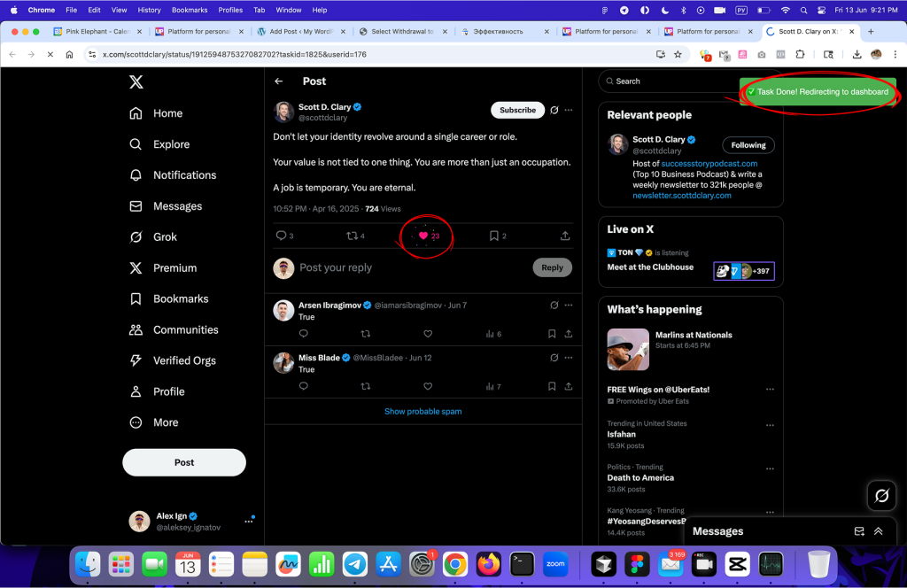Open options for the Isfahan trend
This screenshot has height=588, width=907.
[x=770, y=426]
